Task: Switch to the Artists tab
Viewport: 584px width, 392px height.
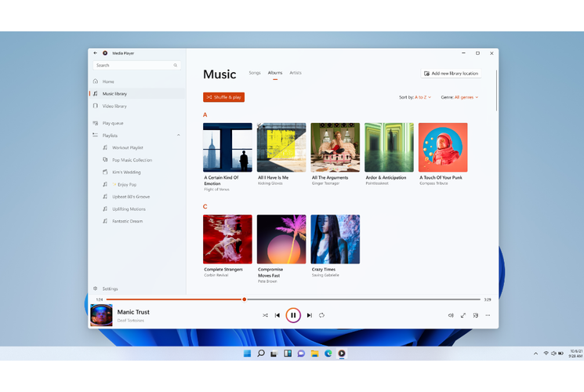Action: pyautogui.click(x=296, y=73)
